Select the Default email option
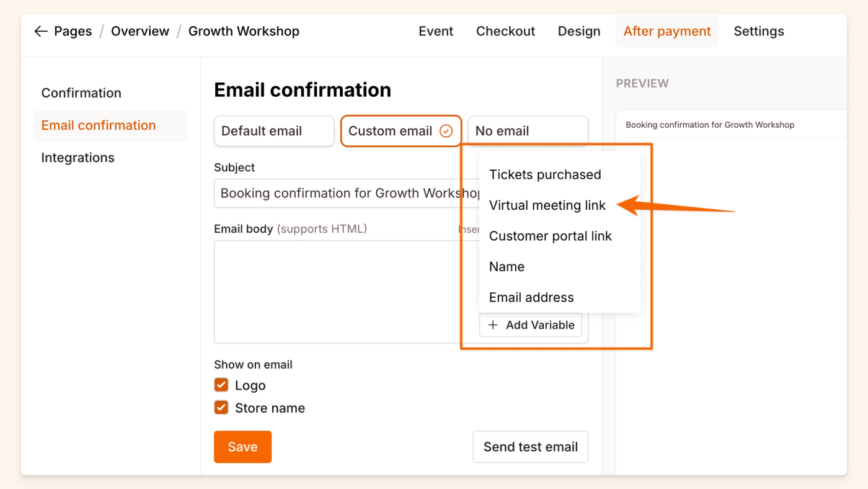The height and width of the screenshot is (489, 868). [x=273, y=131]
